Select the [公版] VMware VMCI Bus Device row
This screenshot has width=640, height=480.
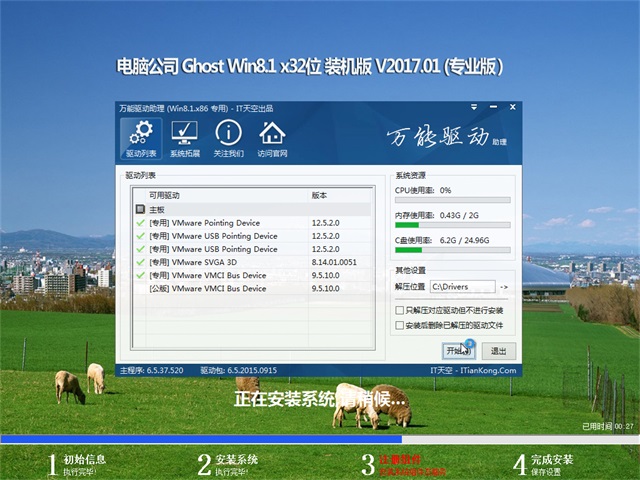click(252, 288)
